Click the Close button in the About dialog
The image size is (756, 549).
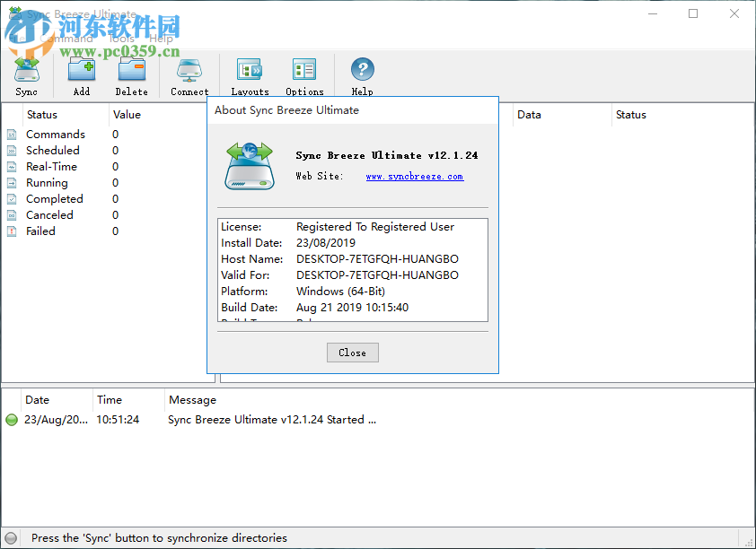[x=352, y=352]
